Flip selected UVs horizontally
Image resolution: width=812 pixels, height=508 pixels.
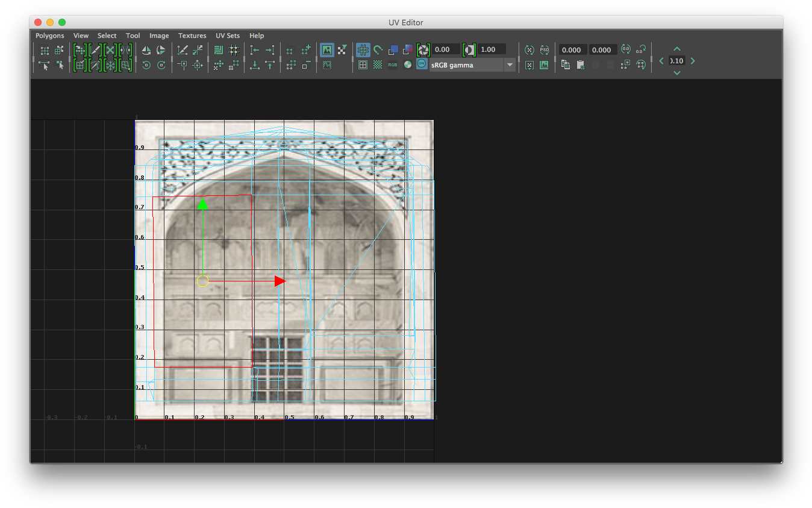146,51
